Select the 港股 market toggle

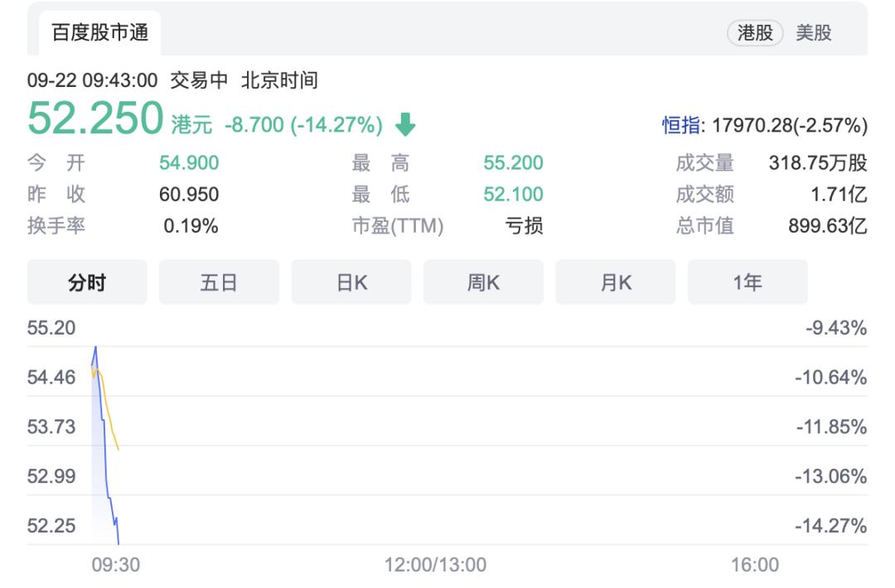(x=755, y=33)
